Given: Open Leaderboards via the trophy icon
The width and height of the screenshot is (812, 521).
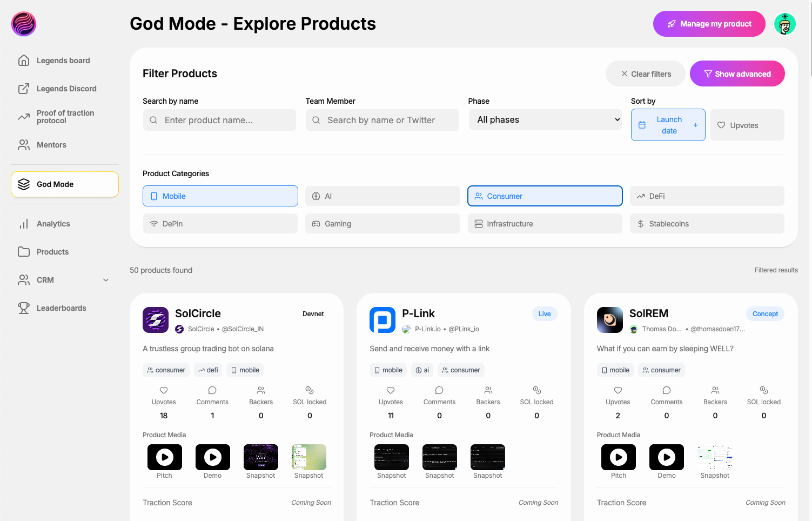Looking at the screenshot, I should [x=24, y=308].
